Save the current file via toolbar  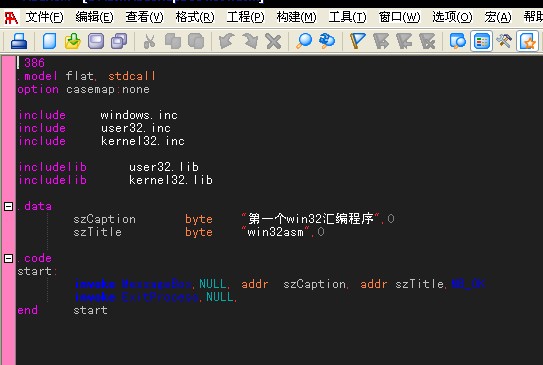click(96, 41)
